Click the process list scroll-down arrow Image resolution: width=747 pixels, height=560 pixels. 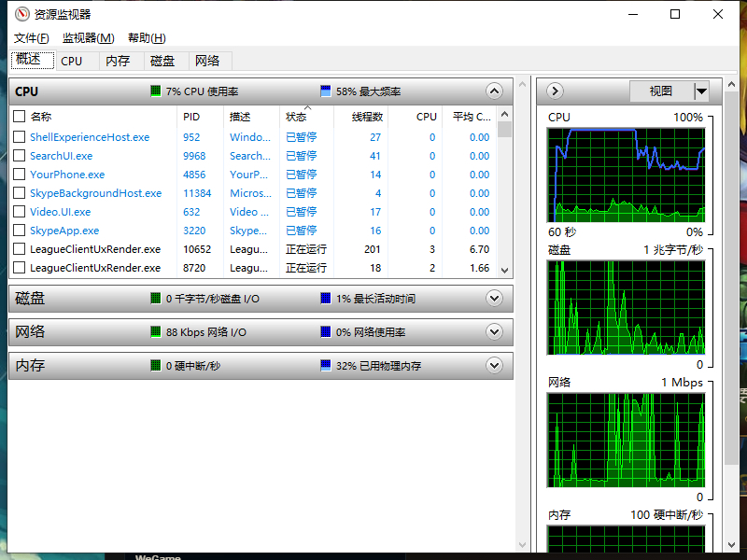(504, 271)
